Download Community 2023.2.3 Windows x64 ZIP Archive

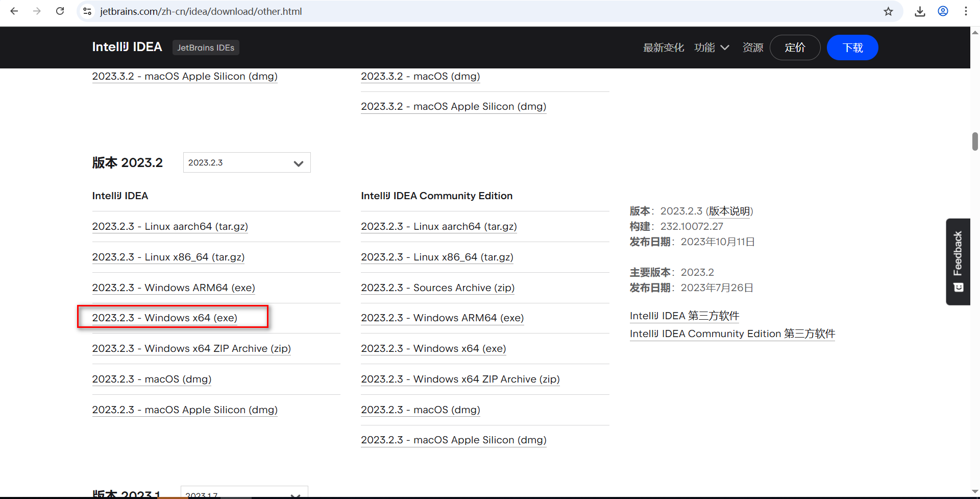[x=460, y=379]
